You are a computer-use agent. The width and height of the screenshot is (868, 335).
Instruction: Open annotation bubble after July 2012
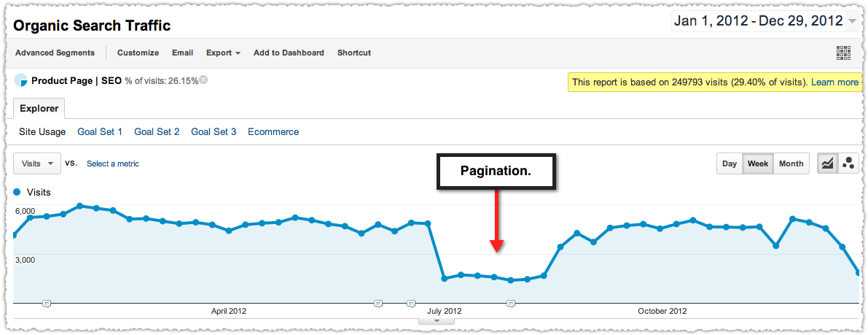click(x=511, y=304)
